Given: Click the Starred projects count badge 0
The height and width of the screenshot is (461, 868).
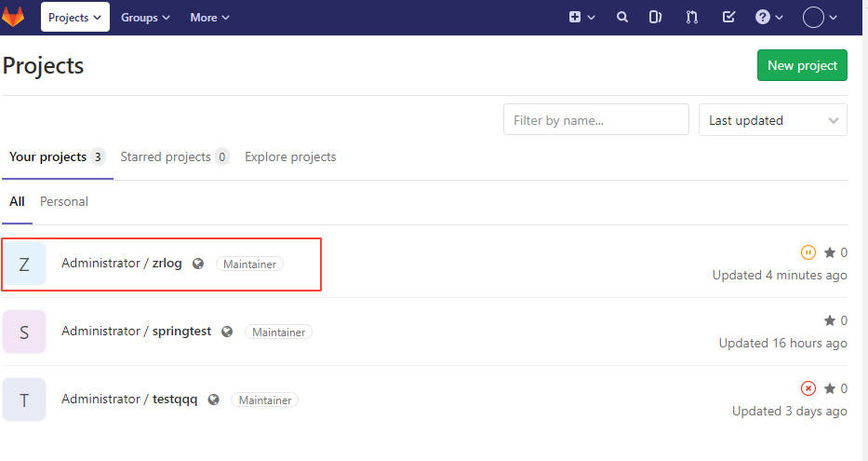Looking at the screenshot, I should (222, 156).
